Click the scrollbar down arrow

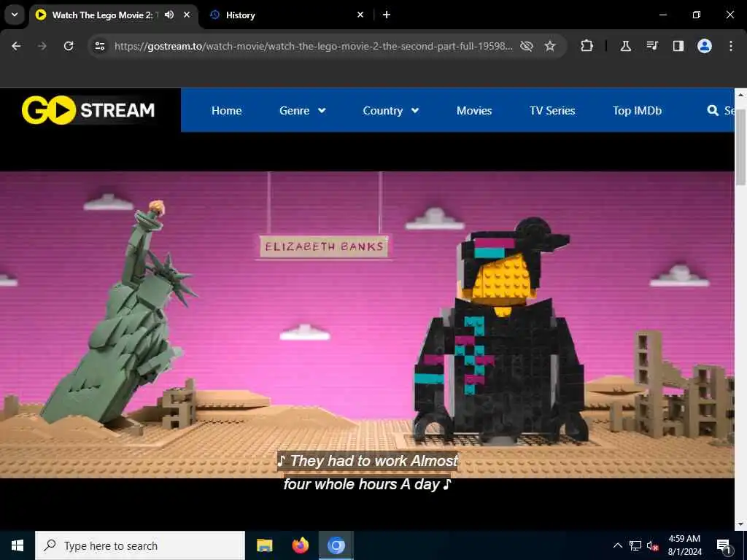tap(740, 524)
